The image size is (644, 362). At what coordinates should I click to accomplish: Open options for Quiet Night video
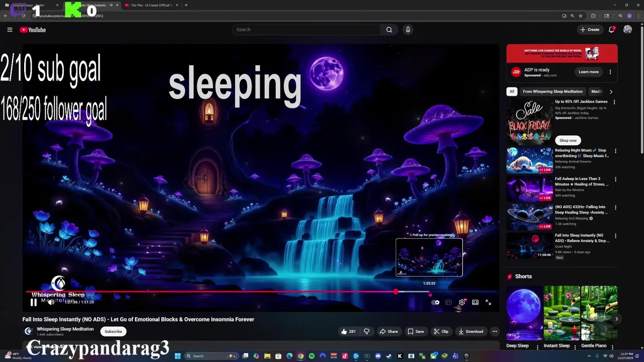tap(615, 235)
